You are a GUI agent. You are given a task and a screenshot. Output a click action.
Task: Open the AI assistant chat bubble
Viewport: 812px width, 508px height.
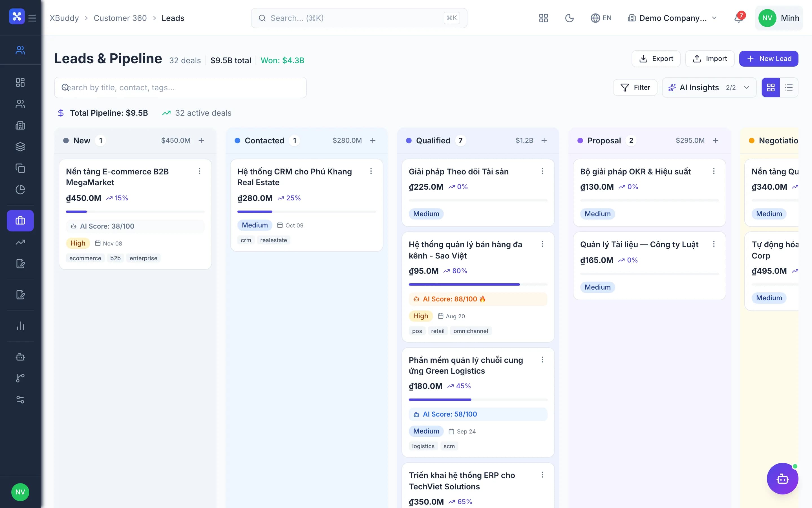click(782, 479)
